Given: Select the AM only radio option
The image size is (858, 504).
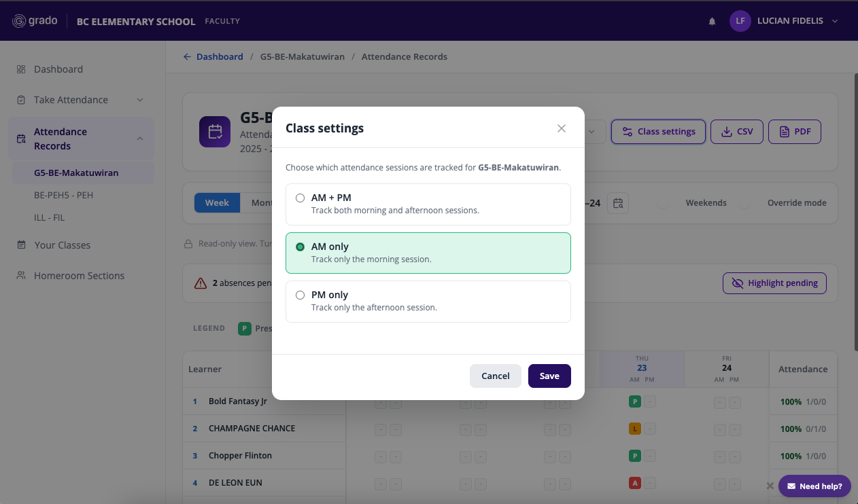Looking at the screenshot, I should pos(428,253).
